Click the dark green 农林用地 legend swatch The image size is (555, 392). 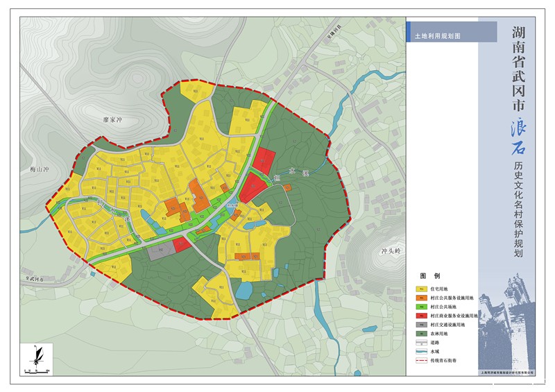click(420, 334)
